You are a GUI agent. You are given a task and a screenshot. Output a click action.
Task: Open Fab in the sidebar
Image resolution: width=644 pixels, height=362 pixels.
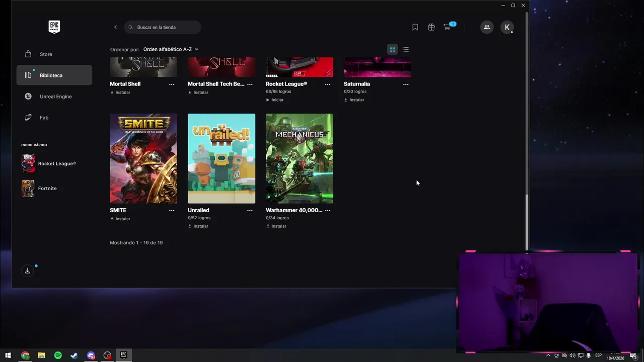(x=54, y=118)
